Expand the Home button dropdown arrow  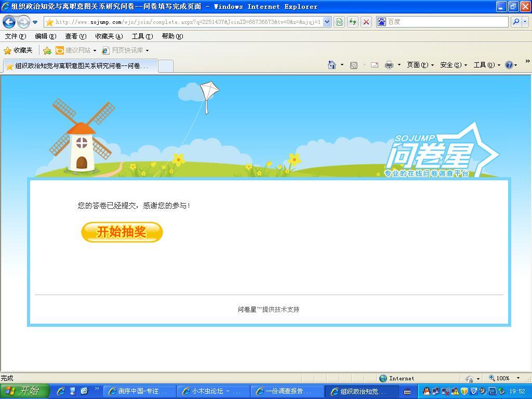(342, 65)
